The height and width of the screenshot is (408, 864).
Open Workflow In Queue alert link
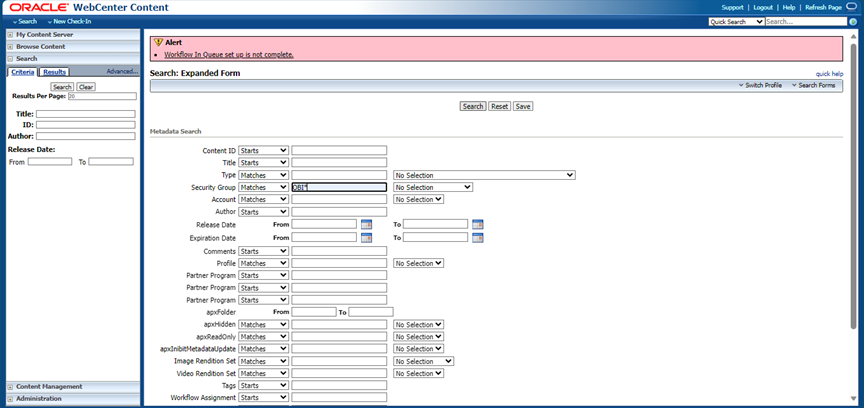click(229, 55)
